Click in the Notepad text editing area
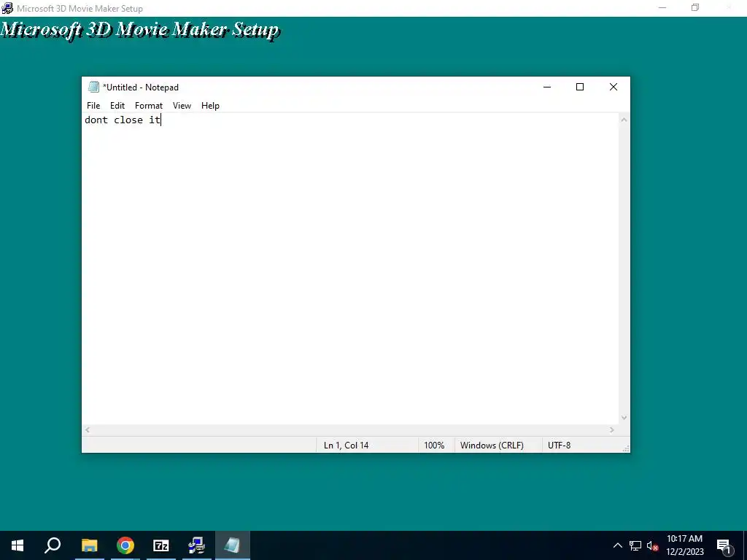Image resolution: width=747 pixels, height=560 pixels. point(350,268)
